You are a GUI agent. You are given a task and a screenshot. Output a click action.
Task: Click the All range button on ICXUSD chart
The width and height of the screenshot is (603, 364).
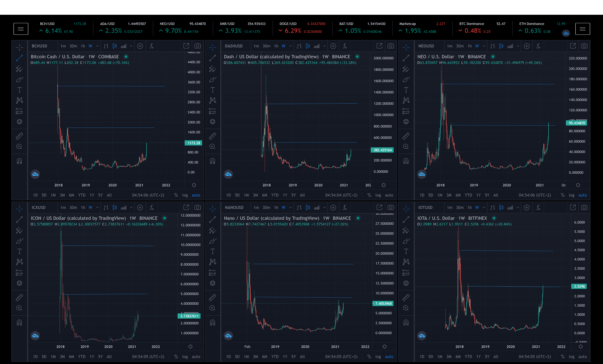coord(109,356)
